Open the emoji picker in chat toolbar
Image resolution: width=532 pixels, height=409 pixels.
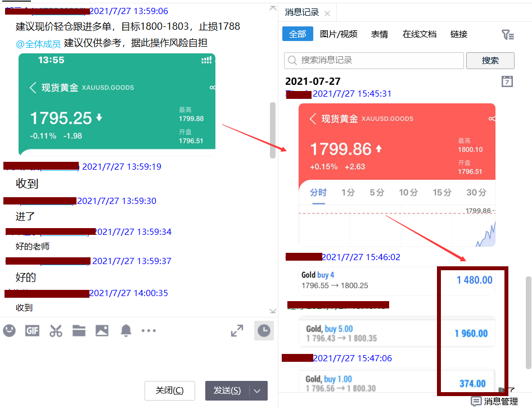click(x=10, y=330)
